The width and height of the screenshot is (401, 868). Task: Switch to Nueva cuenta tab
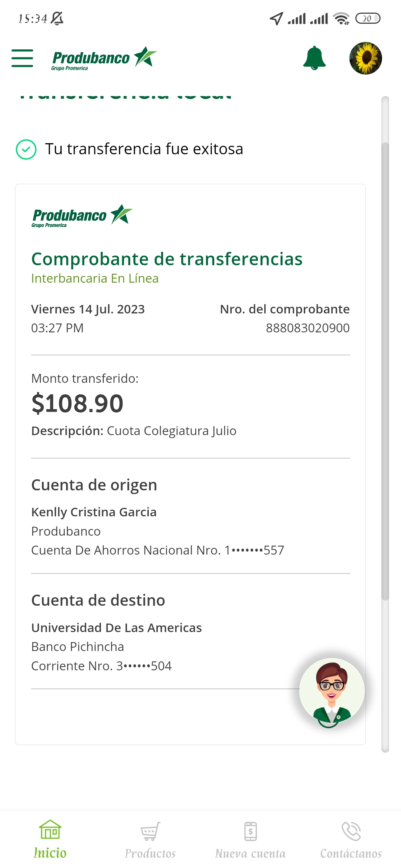click(250, 840)
